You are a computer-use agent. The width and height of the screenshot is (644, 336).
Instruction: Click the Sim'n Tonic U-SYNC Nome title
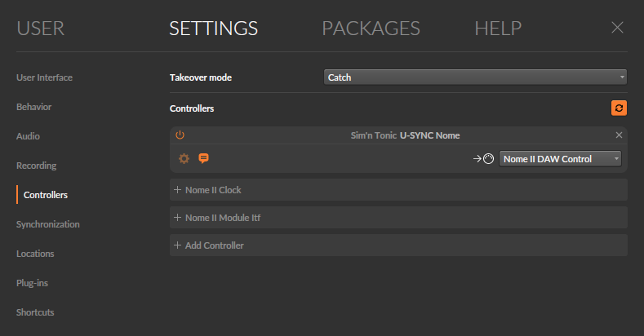[x=405, y=135]
